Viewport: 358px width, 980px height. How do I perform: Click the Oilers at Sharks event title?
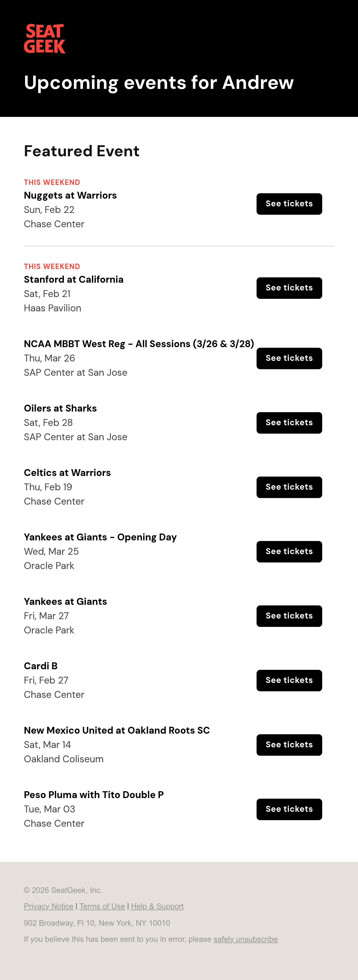(60, 408)
